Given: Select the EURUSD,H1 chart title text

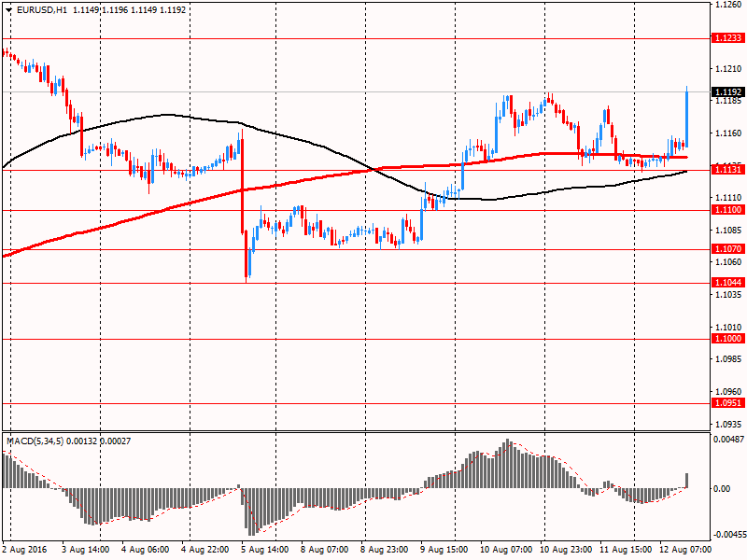Looking at the screenshot, I should pyautogui.click(x=41, y=10).
